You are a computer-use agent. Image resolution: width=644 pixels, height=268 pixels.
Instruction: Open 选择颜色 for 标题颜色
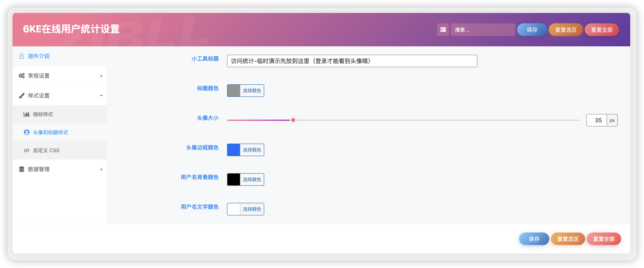(252, 91)
